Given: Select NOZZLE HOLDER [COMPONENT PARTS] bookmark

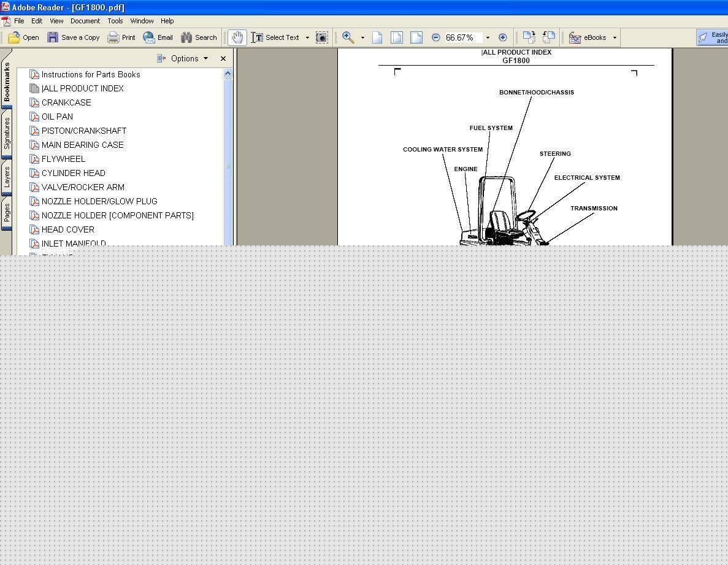Looking at the screenshot, I should (x=118, y=215).
